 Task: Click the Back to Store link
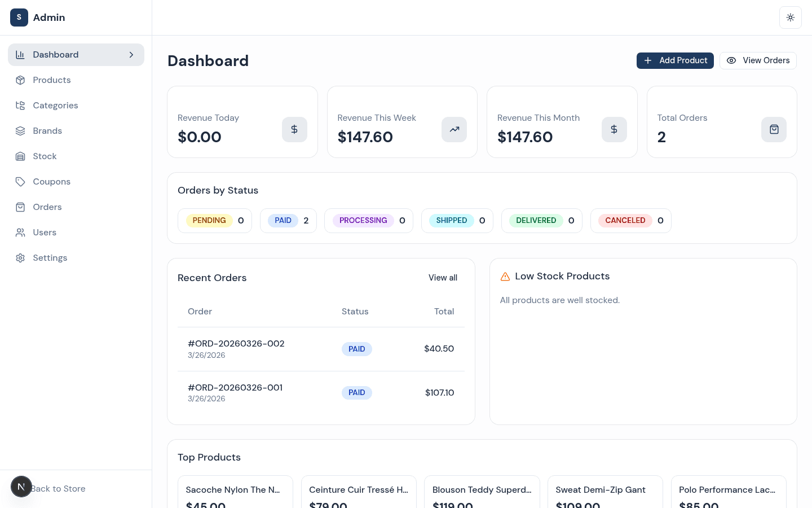click(58, 489)
